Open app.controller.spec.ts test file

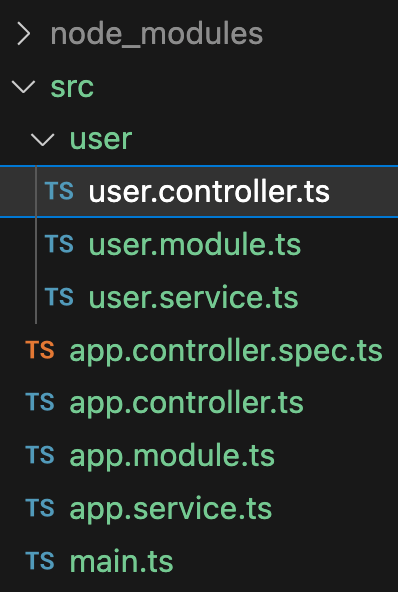226,352
